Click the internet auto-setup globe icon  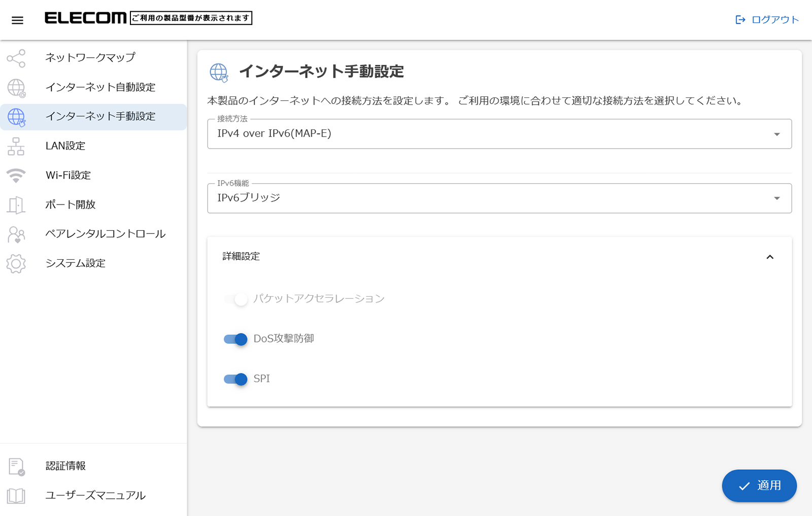(x=16, y=88)
